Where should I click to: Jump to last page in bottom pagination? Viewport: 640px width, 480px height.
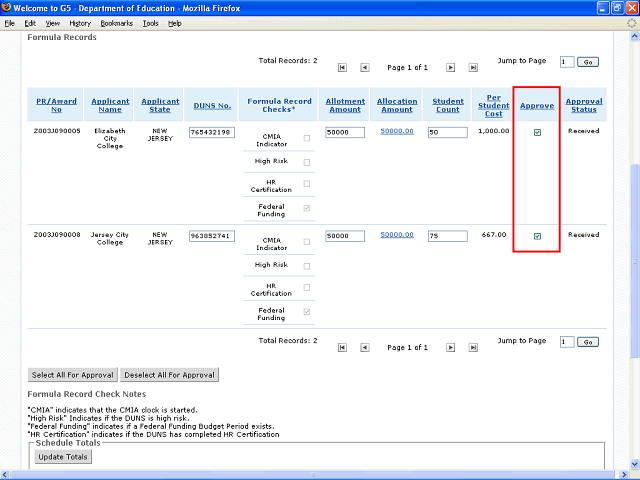(x=472, y=347)
